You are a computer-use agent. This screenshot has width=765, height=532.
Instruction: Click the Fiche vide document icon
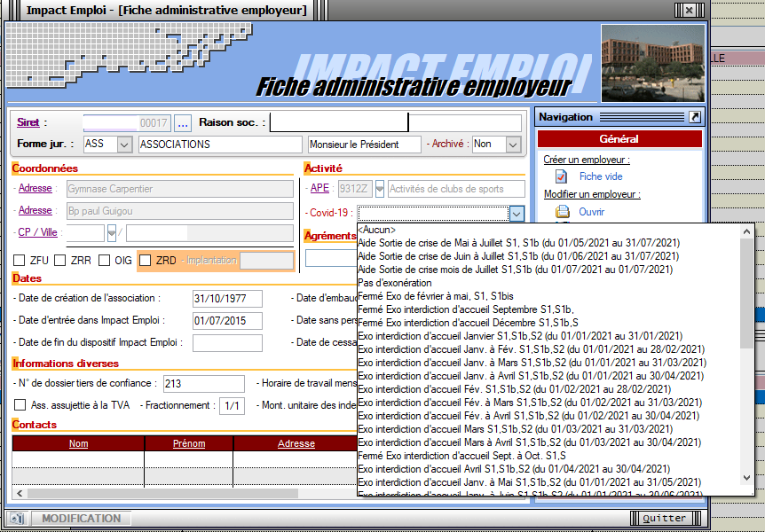[561, 176]
